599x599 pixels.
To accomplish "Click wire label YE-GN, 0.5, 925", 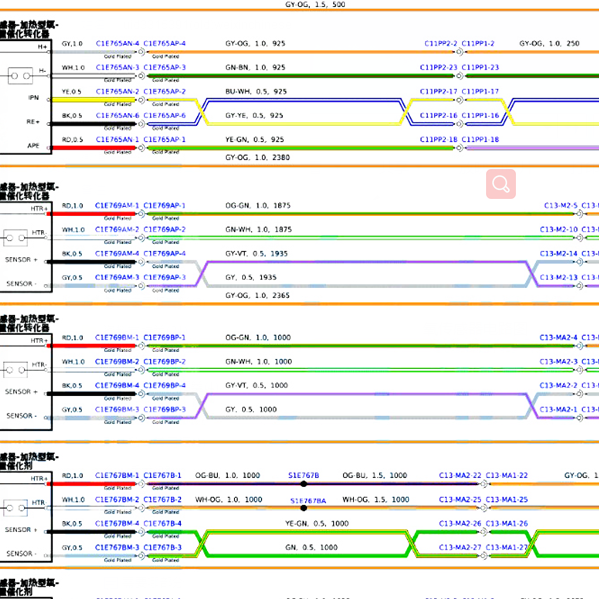I will tap(254, 139).
